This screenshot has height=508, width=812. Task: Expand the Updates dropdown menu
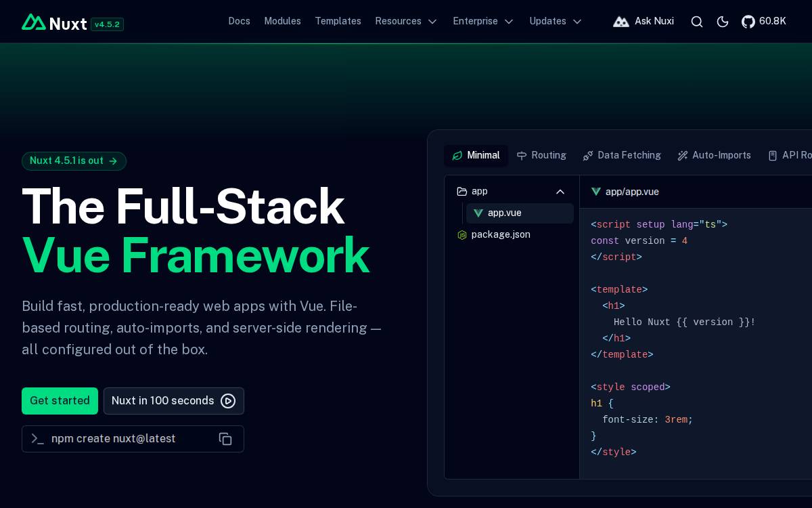(556, 21)
